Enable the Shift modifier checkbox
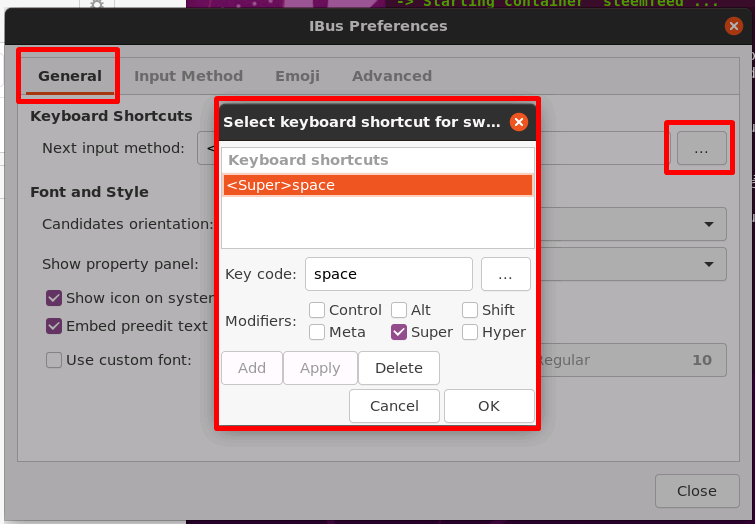The image size is (755, 524). pyautogui.click(x=469, y=310)
